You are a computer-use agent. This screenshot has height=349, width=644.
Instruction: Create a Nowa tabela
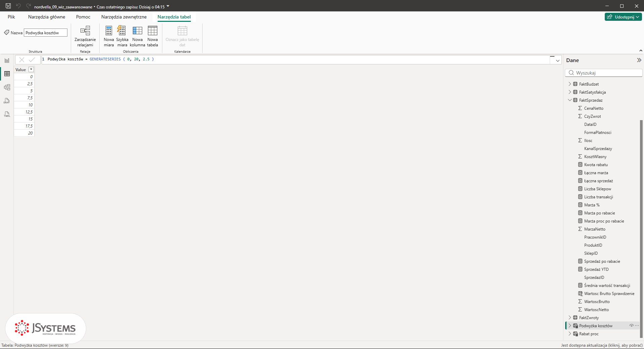point(152,36)
